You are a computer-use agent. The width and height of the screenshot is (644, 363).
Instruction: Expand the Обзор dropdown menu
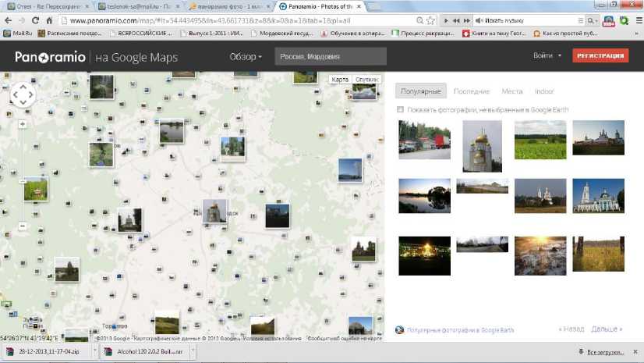[246, 57]
